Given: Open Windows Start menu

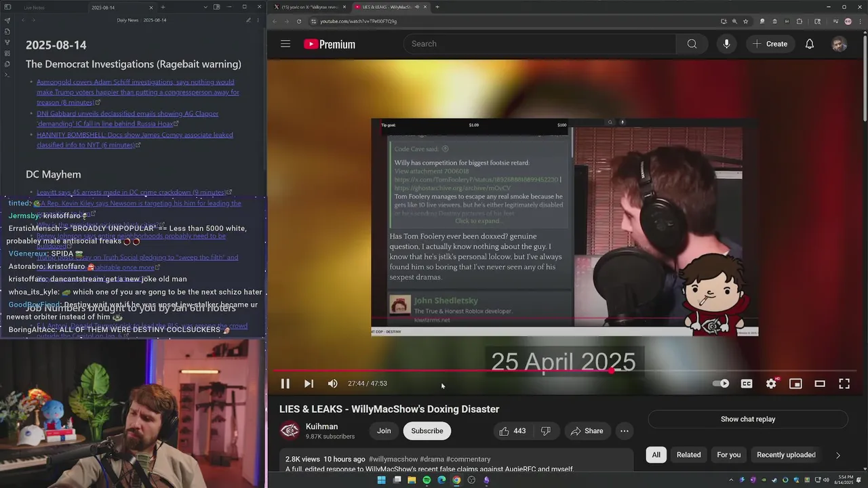Looking at the screenshot, I should click(381, 480).
